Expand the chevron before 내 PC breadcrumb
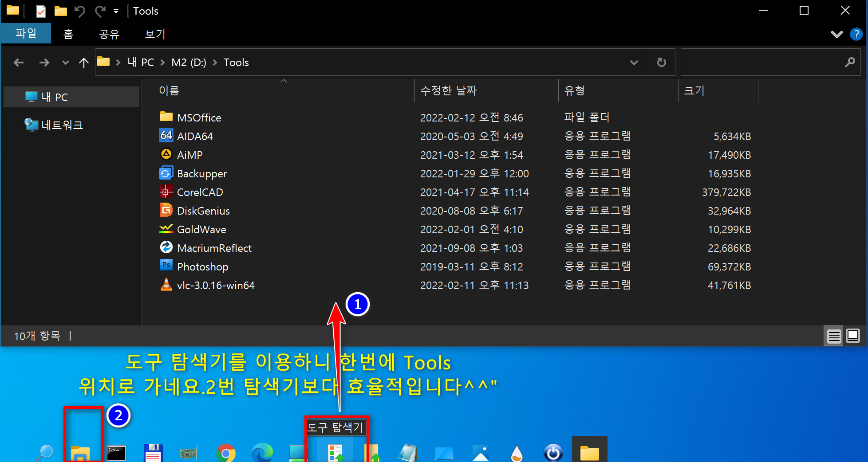The height and width of the screenshot is (462, 868). (x=118, y=63)
